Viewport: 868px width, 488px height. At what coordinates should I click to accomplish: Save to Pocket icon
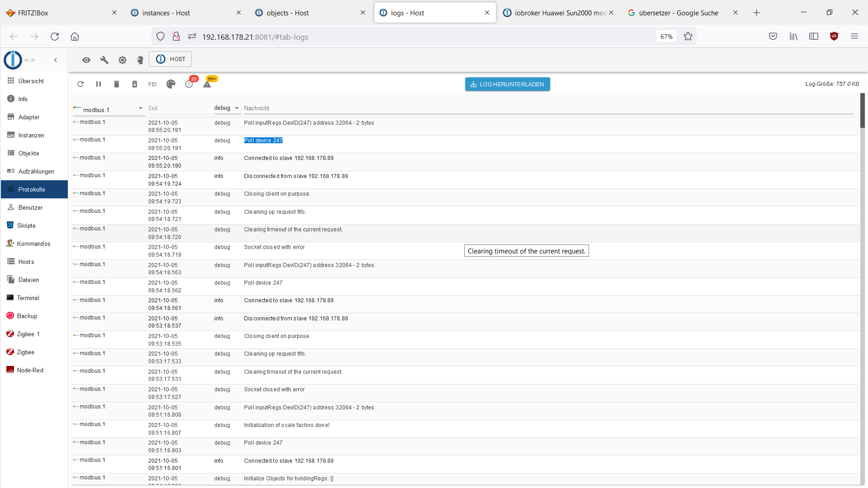pos(773,37)
